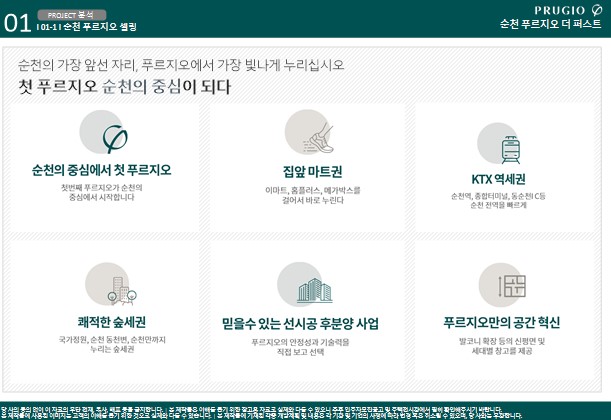Click the header text 순천 푸르지오 더 퍼스트
Screen dimensions: 611x420
[x=551, y=24]
